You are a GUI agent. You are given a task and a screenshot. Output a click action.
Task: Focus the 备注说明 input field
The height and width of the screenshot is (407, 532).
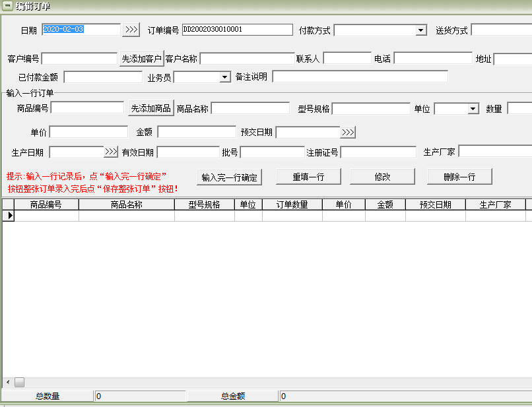click(360, 77)
